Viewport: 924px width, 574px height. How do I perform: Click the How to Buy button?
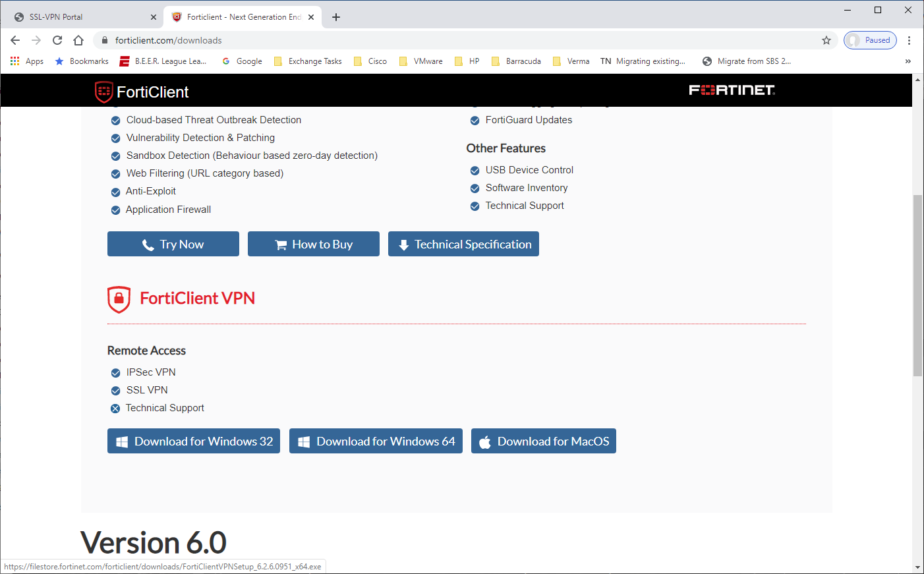pos(314,244)
